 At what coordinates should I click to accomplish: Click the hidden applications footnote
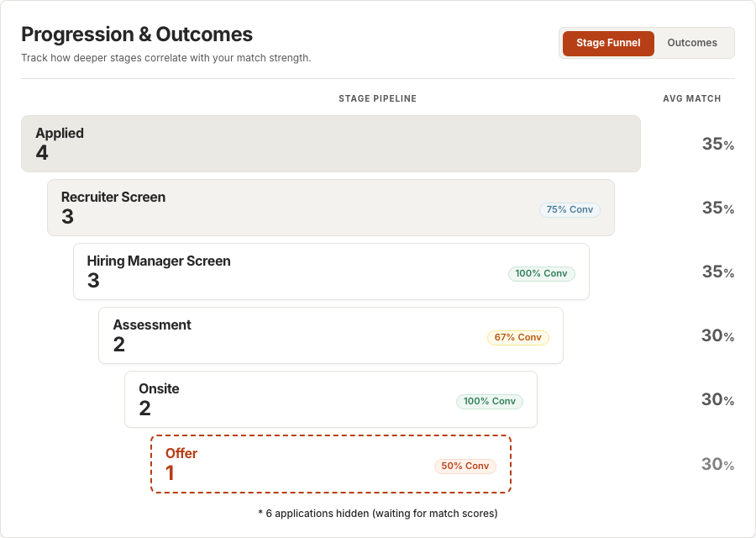click(378, 513)
